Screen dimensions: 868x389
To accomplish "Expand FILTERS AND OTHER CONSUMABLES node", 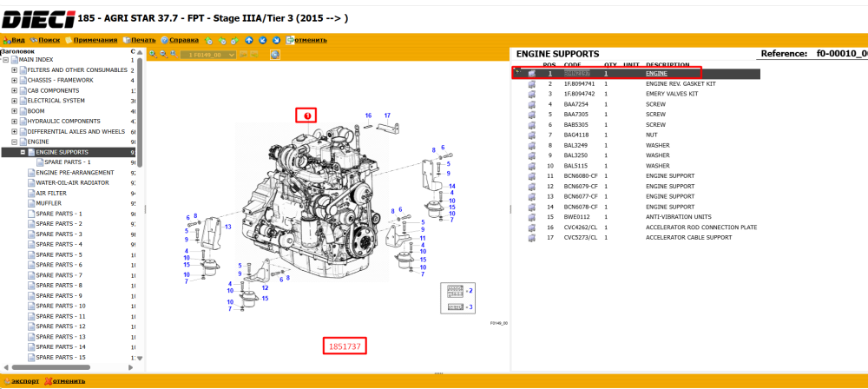I will [x=15, y=69].
